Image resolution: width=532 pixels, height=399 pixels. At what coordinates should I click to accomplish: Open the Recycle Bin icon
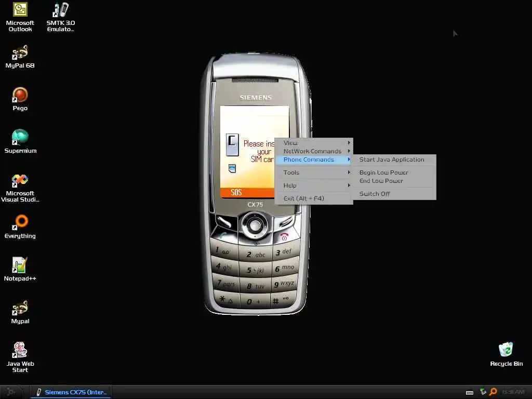click(506, 354)
